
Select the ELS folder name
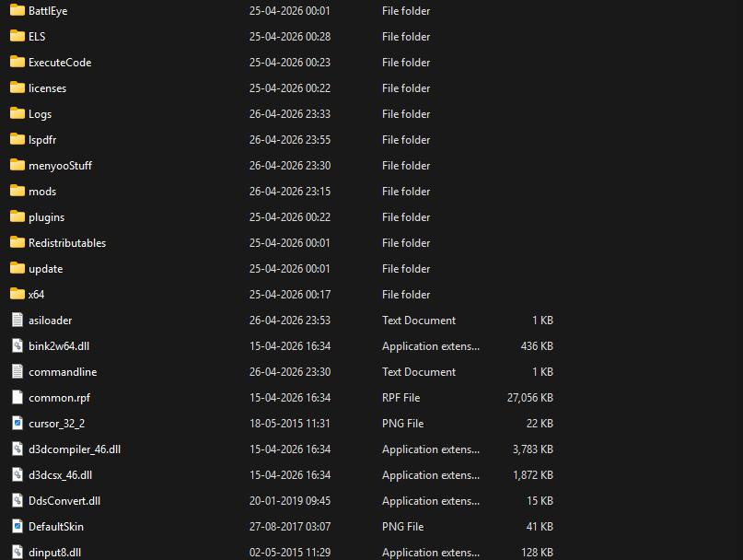tap(37, 37)
